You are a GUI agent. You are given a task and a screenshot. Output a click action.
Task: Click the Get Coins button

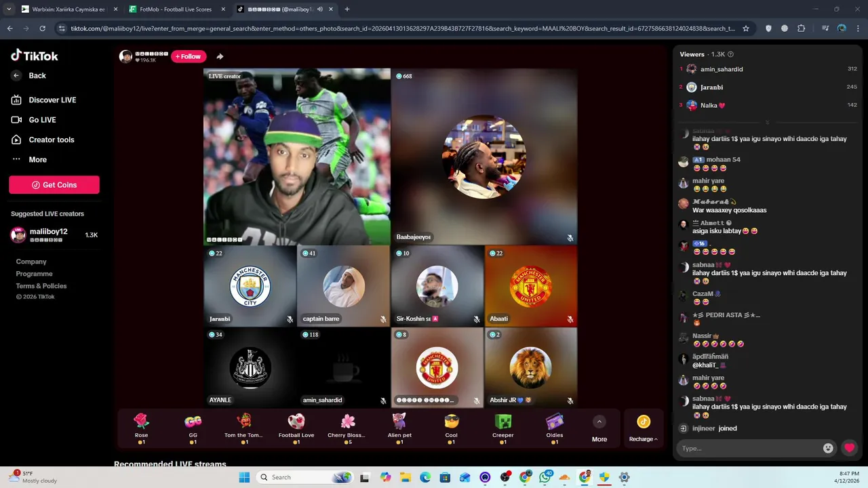[x=54, y=185]
